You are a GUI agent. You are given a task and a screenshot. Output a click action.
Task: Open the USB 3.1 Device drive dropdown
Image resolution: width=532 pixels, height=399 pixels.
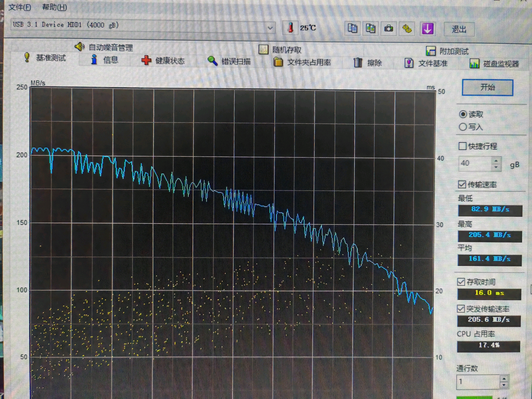point(270,28)
